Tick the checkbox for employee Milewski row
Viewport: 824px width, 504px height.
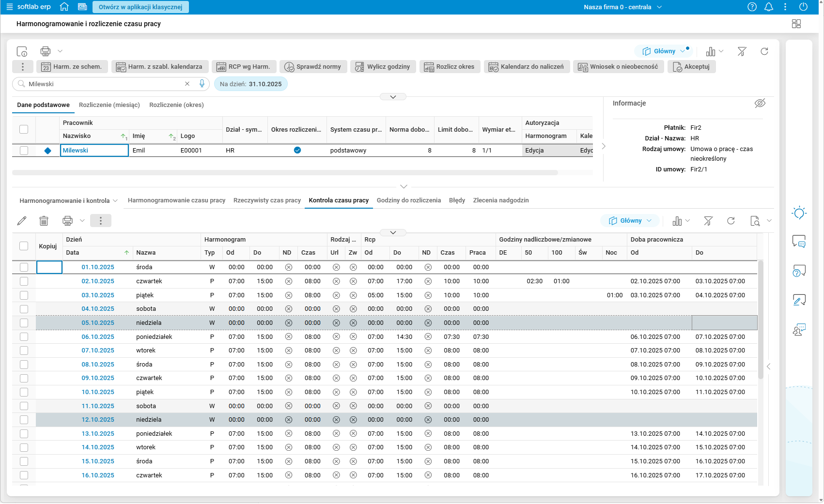point(24,151)
